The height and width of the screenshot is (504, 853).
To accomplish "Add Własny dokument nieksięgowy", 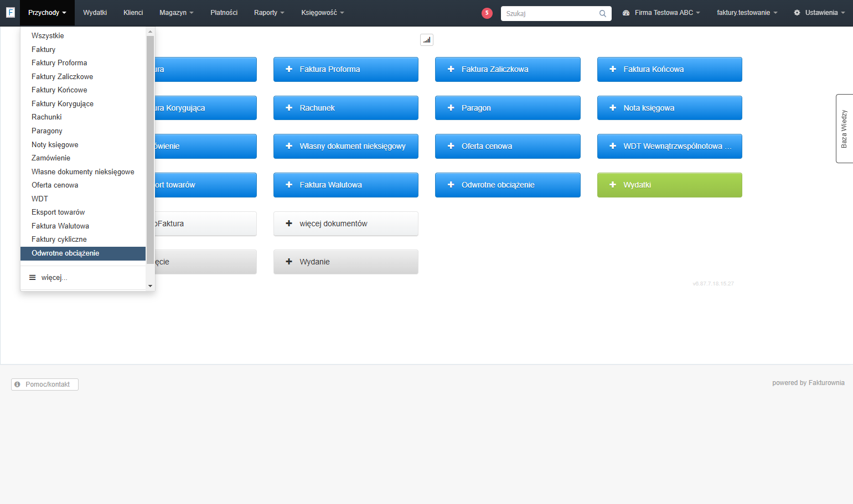I will 346,147.
